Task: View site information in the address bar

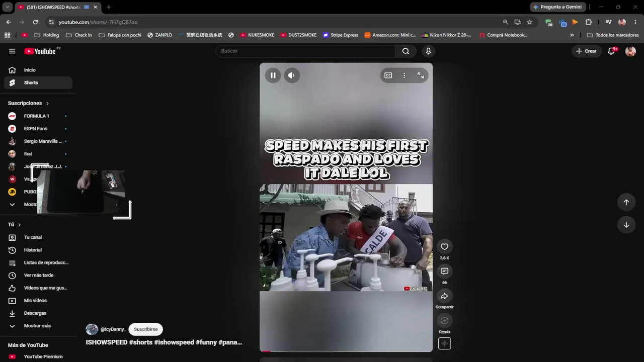Action: [51, 22]
